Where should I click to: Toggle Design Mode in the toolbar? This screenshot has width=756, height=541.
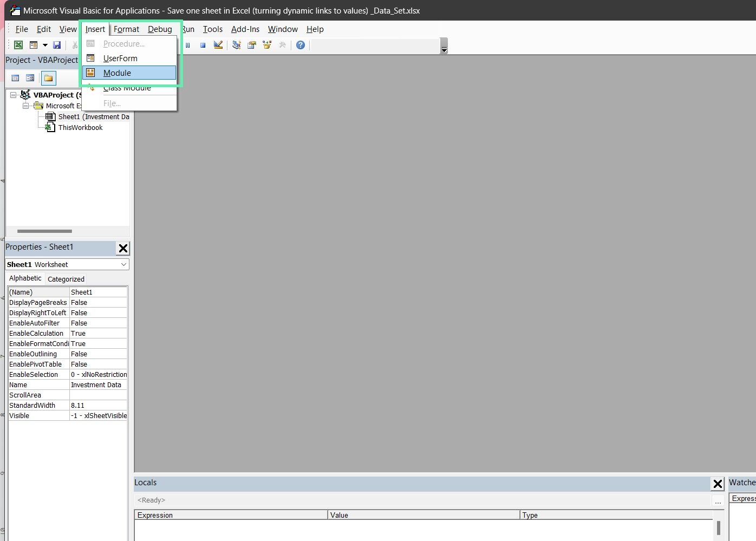(x=218, y=45)
